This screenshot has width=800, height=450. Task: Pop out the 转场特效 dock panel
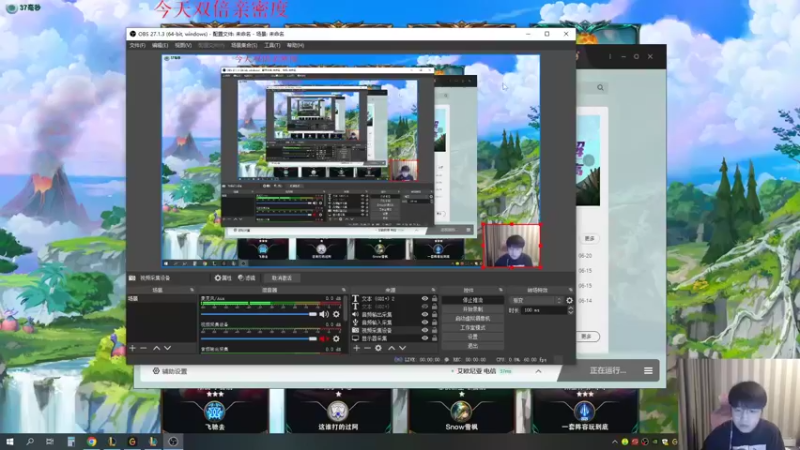570,290
